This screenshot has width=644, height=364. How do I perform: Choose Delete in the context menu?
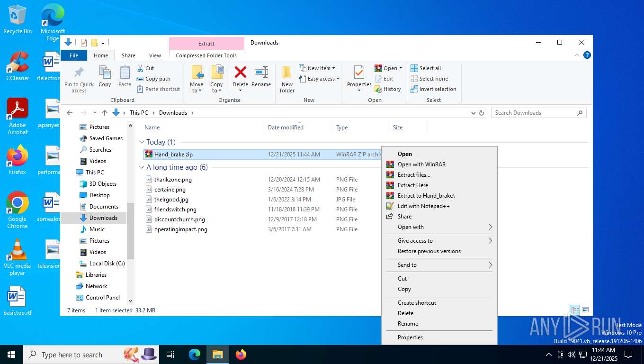tap(439, 313)
